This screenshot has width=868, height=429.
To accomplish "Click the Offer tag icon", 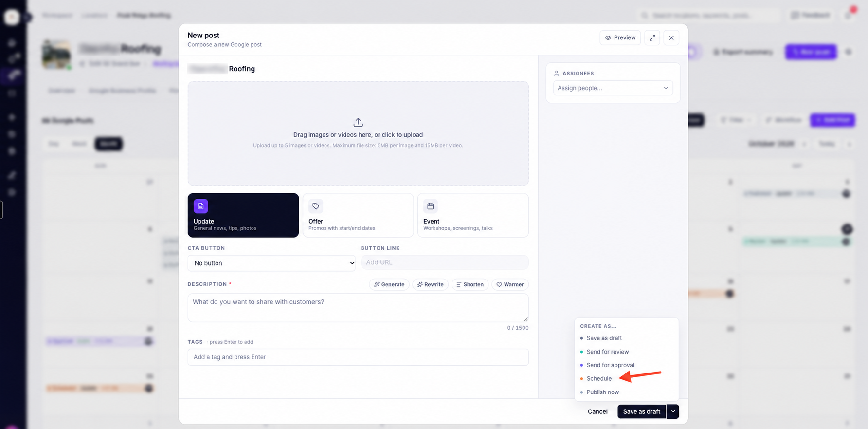I will [316, 206].
